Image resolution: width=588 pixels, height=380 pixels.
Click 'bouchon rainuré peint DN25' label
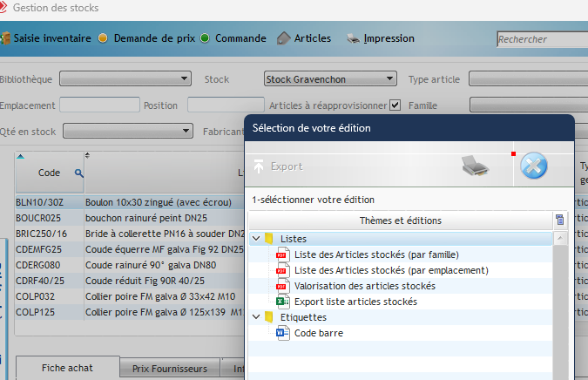click(146, 218)
